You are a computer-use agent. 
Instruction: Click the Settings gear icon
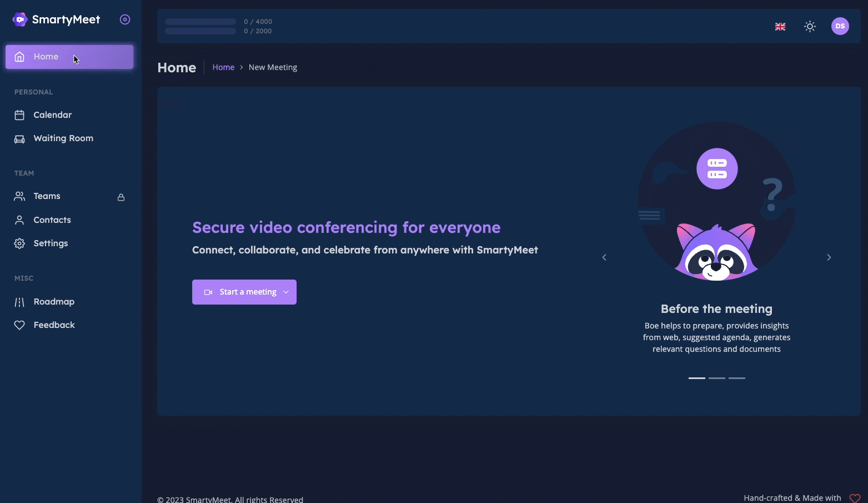coord(19,243)
